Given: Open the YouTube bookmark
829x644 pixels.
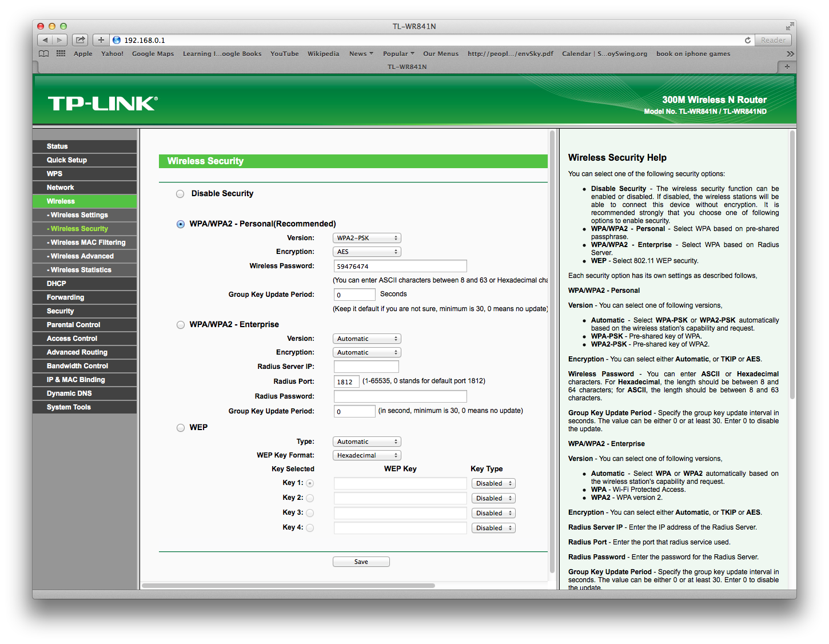Looking at the screenshot, I should click(x=285, y=54).
